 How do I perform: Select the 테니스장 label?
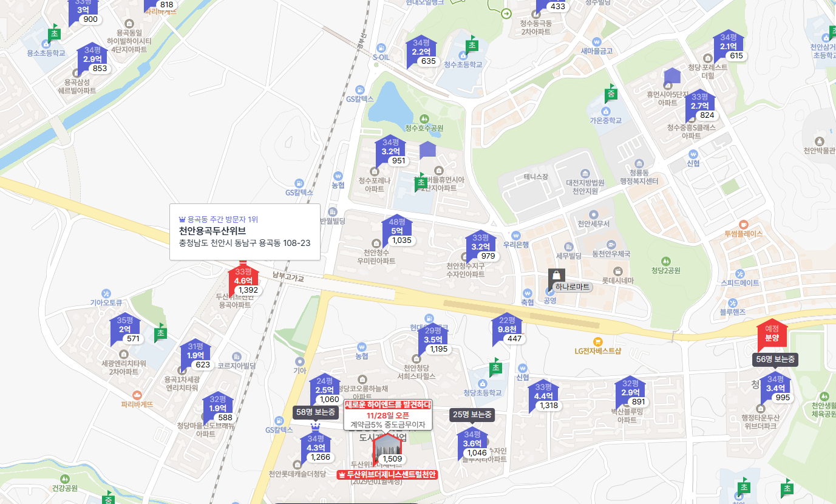coord(536,177)
